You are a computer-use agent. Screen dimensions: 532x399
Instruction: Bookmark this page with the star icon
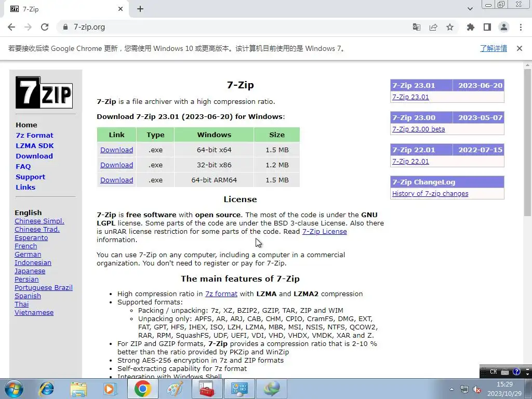click(450, 27)
